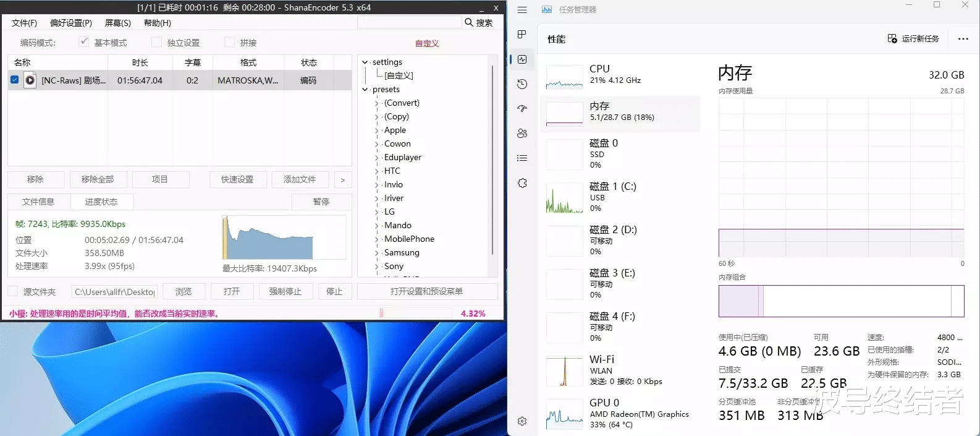Expand the Eduplayer preset folder

377,158
